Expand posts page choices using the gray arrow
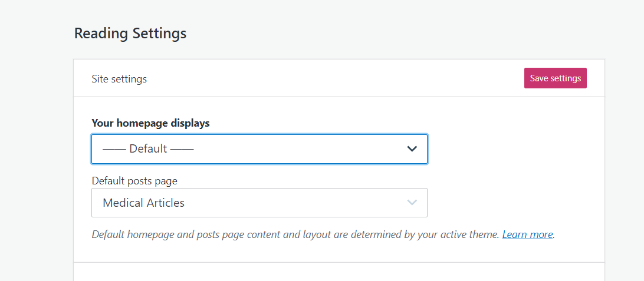The width and height of the screenshot is (644, 281). click(412, 203)
